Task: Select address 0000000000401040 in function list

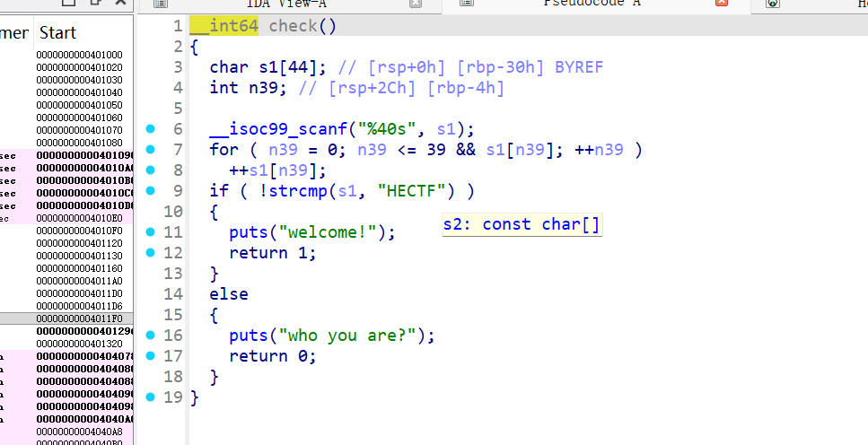Action: [x=80, y=92]
